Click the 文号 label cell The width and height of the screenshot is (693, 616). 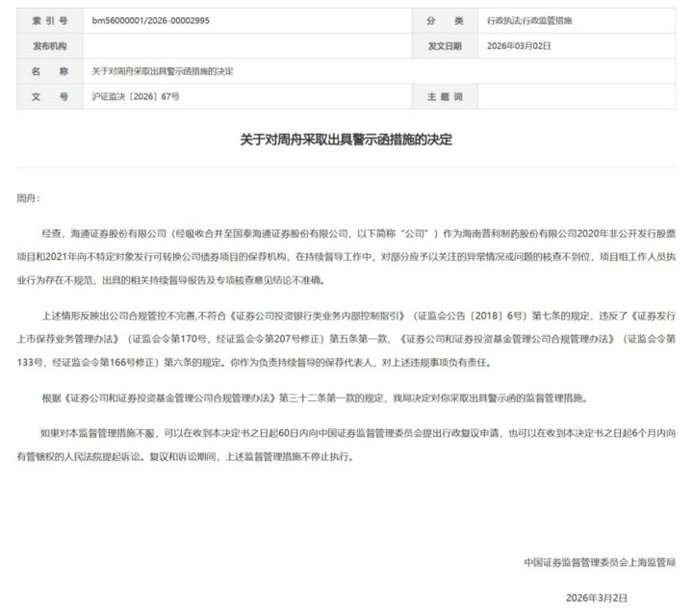click(50, 96)
